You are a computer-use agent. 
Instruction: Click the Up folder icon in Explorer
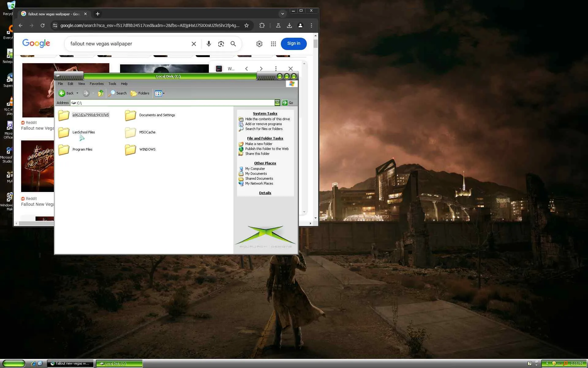click(100, 93)
